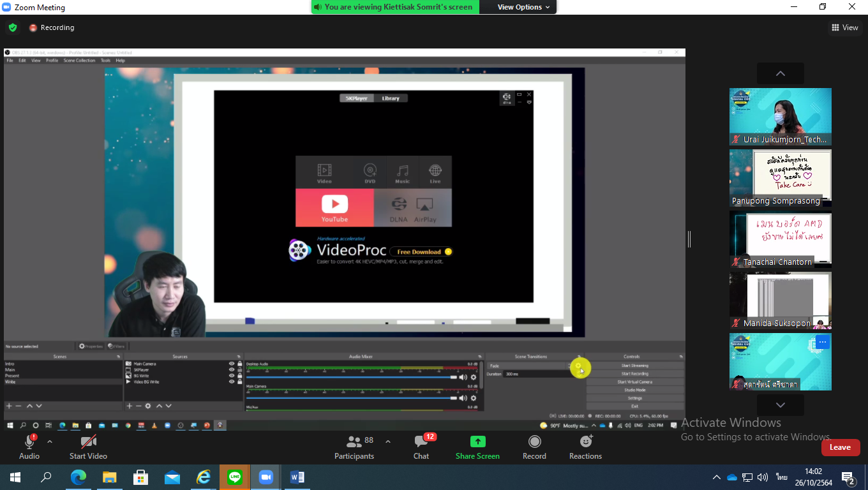Image resolution: width=868 pixels, height=490 pixels.
Task: Open more options on the bottom participant thumbnail
Action: 822,343
